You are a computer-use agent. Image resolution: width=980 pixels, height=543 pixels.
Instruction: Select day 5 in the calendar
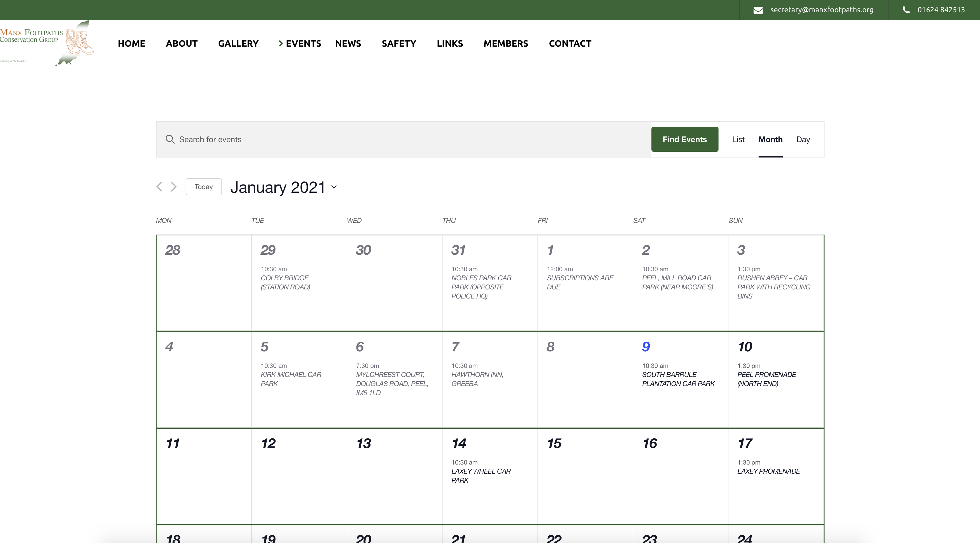point(264,347)
